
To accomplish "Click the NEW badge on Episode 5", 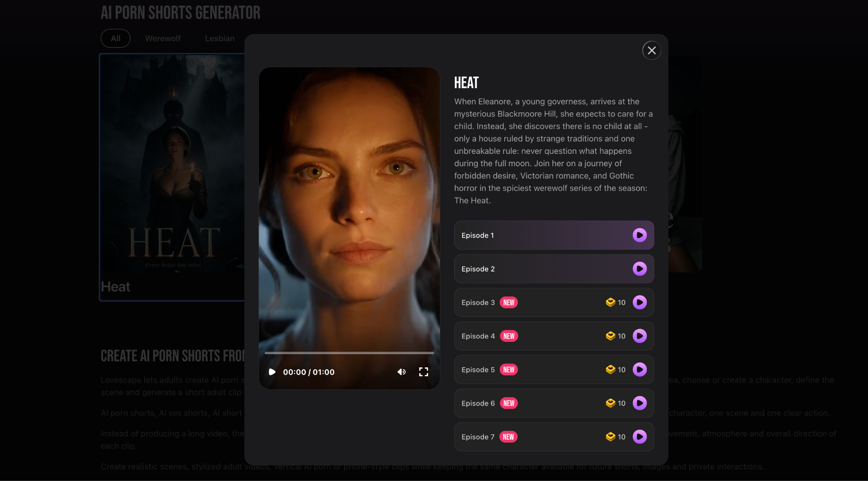I will coord(509,369).
